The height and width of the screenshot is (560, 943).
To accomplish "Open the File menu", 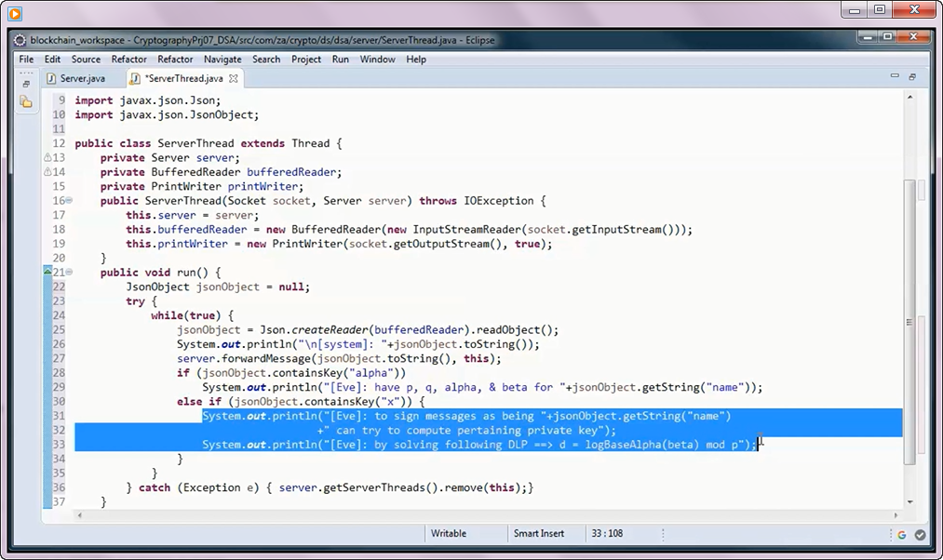I will [x=26, y=59].
